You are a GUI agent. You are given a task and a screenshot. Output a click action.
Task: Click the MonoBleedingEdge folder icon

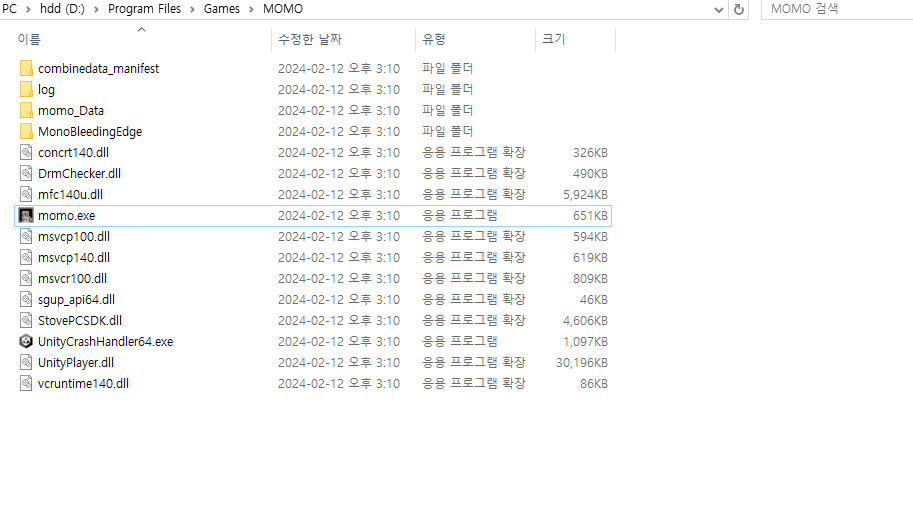coord(26,132)
